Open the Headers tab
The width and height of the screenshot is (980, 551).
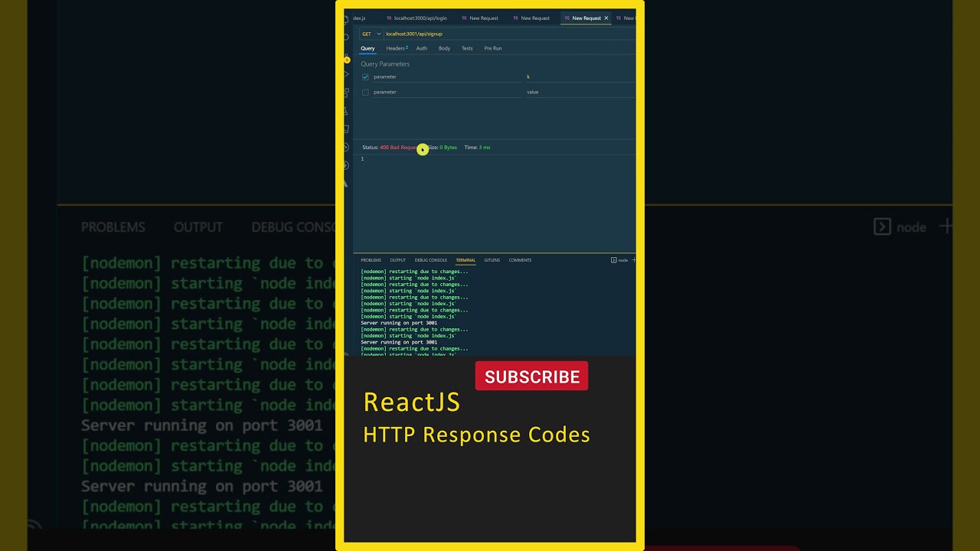click(397, 48)
